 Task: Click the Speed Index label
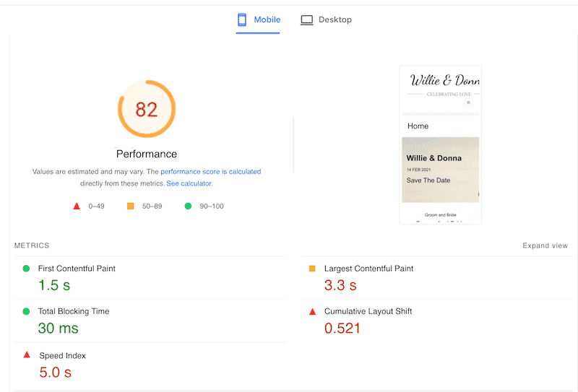(63, 355)
